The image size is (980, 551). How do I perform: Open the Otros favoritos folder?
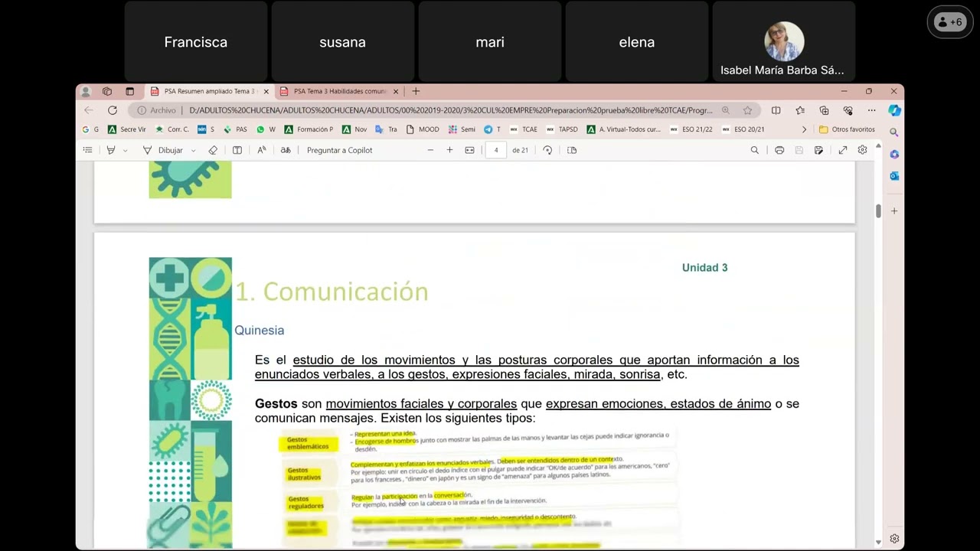(847, 129)
